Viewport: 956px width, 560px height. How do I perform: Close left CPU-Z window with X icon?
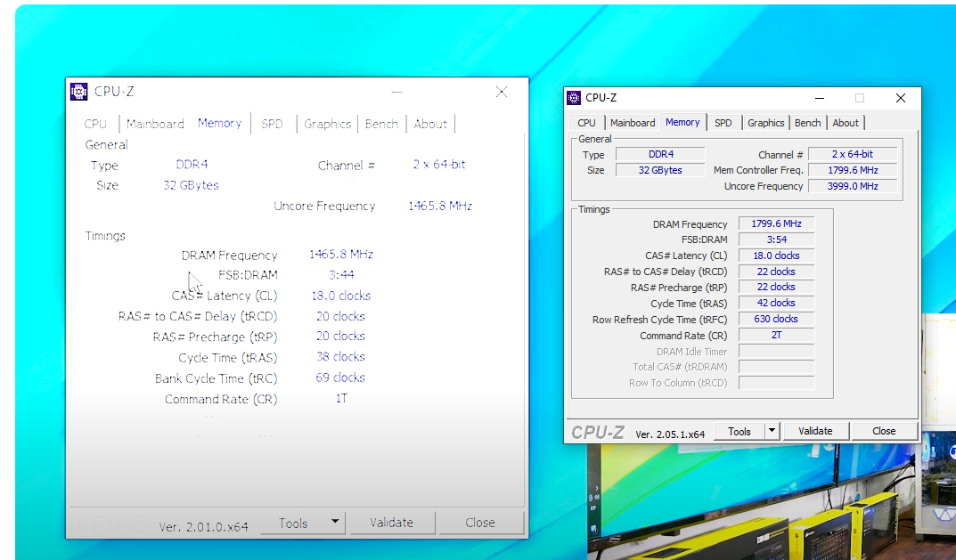click(502, 92)
